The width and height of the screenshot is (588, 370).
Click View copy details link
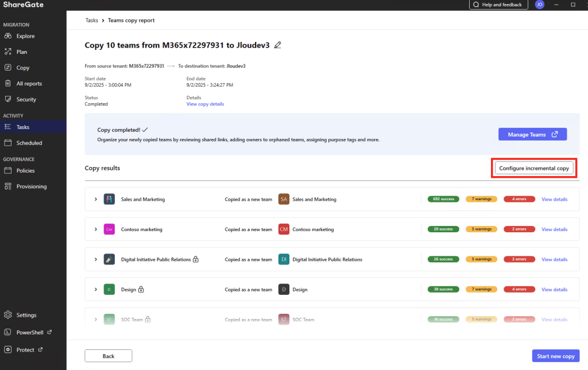pos(205,104)
